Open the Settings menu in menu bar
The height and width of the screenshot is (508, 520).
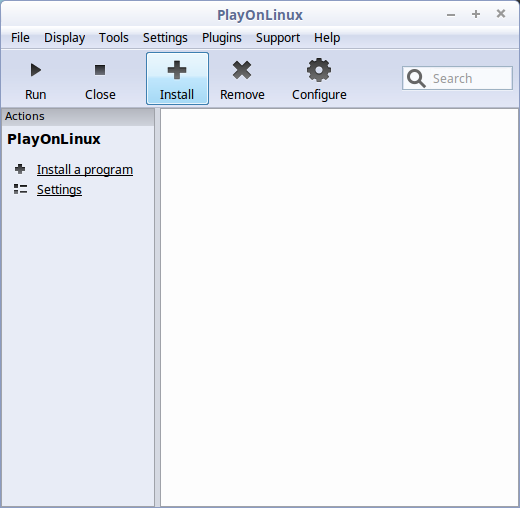tap(165, 38)
